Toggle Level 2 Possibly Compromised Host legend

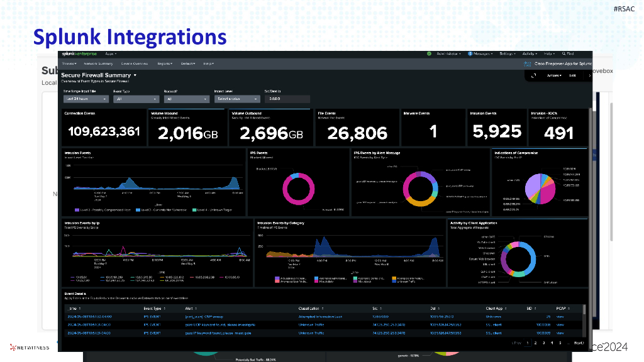click(103, 210)
